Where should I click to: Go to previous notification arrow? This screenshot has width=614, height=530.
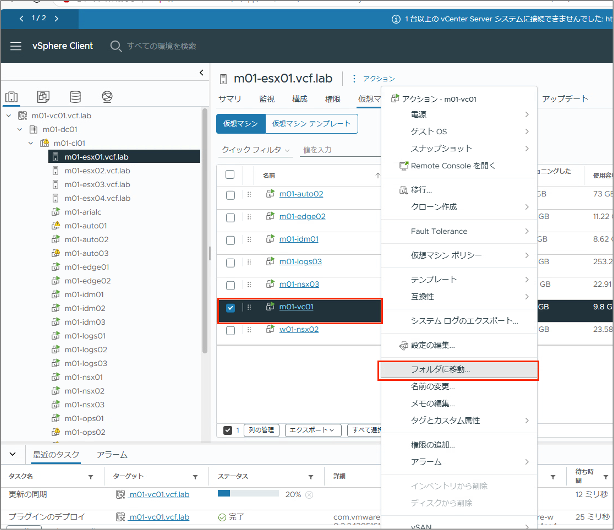point(21,18)
